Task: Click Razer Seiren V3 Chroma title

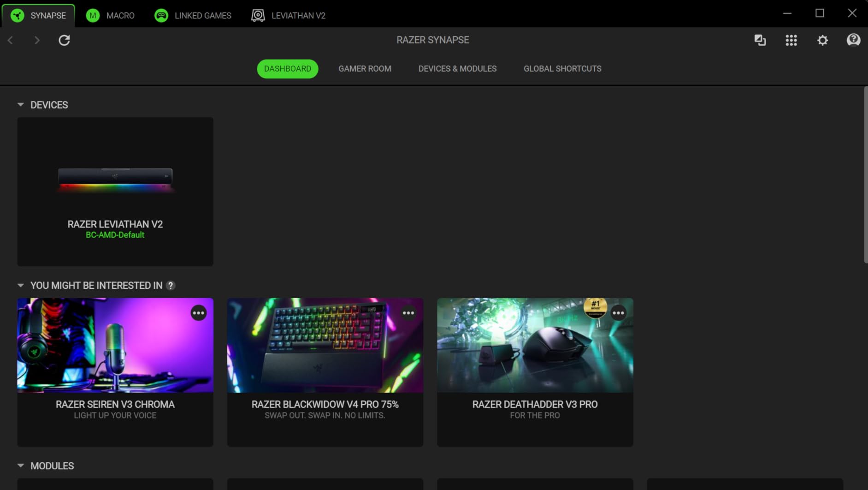Action: [115, 404]
